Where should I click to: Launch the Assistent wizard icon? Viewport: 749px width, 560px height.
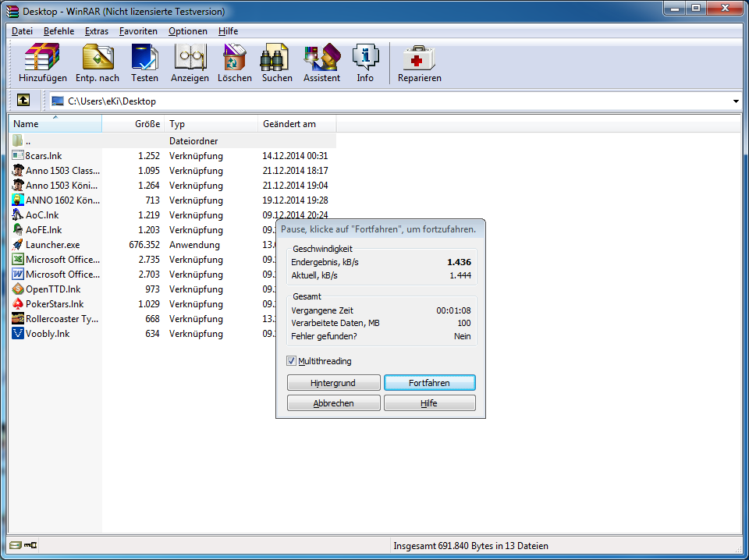[x=322, y=57]
